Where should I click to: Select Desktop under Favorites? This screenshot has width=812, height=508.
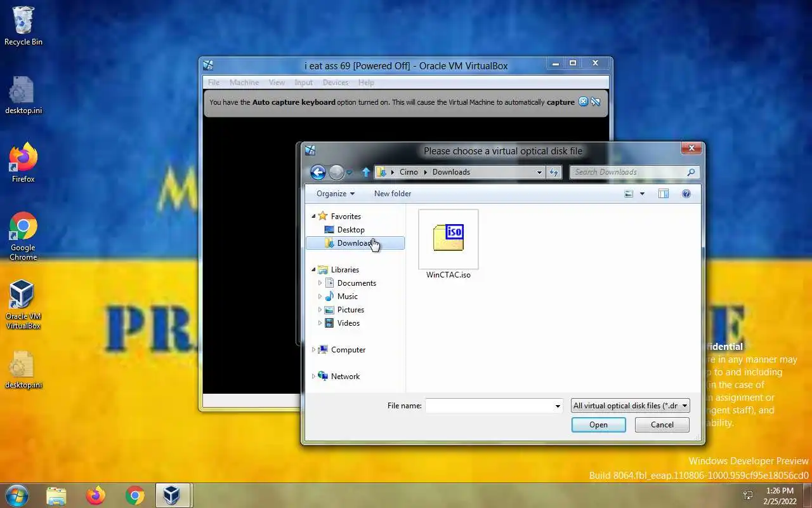[351, 230]
